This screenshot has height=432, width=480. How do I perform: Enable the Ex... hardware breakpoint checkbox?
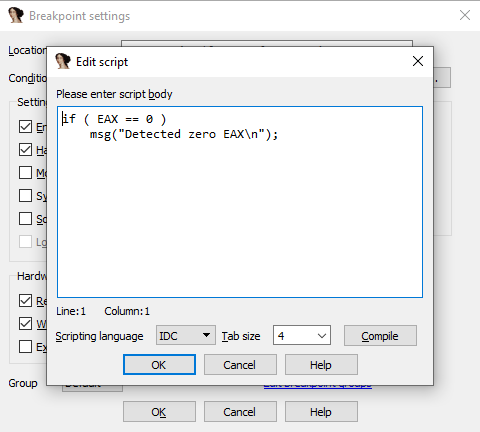click(25, 347)
